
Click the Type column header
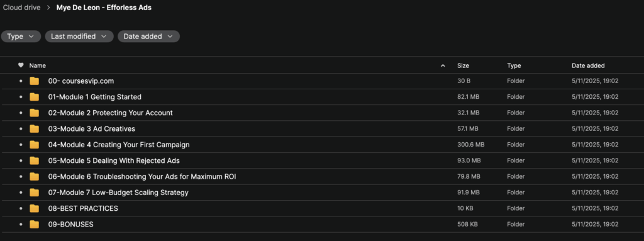(514, 65)
